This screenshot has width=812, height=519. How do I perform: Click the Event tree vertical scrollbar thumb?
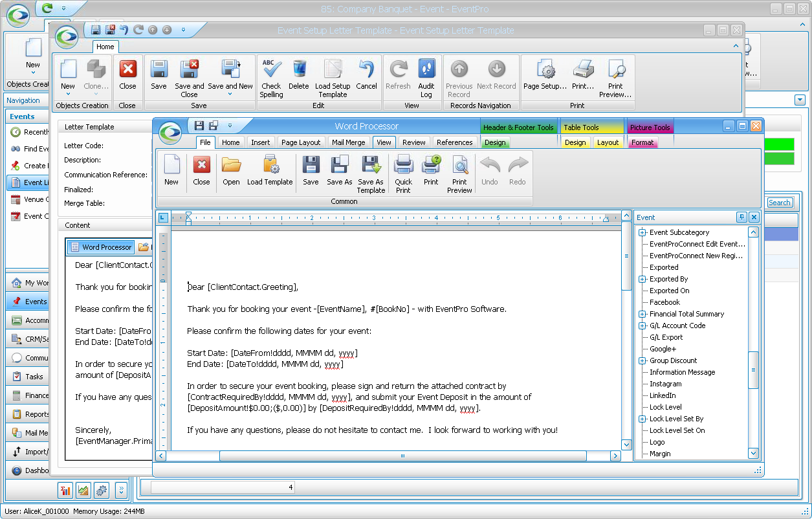(753, 370)
